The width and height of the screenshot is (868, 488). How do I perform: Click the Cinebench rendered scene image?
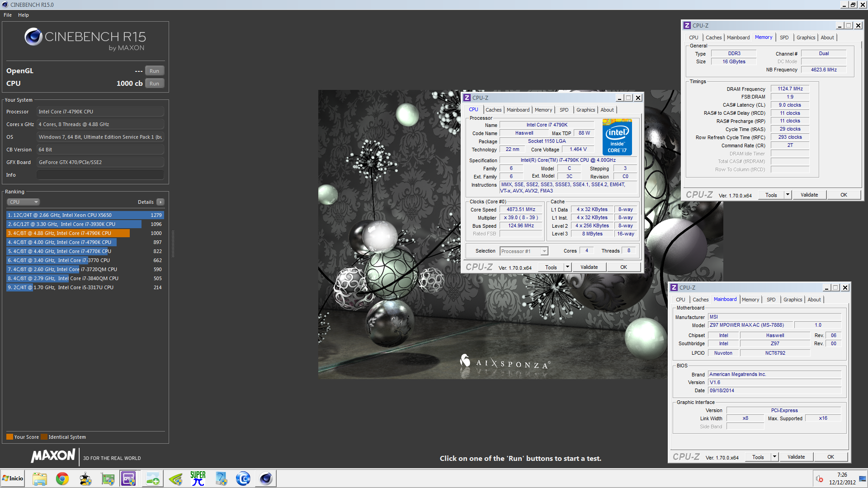(x=520, y=234)
